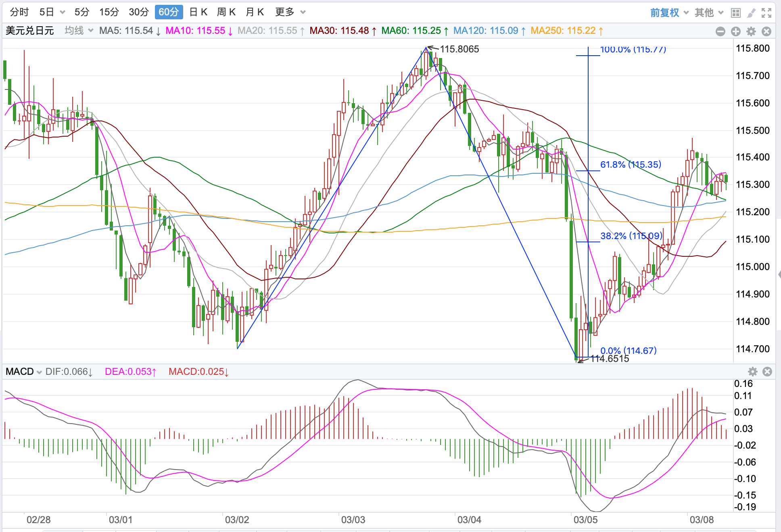Select the 周K weekly tab
This screenshot has height=532, width=781.
[226, 12]
